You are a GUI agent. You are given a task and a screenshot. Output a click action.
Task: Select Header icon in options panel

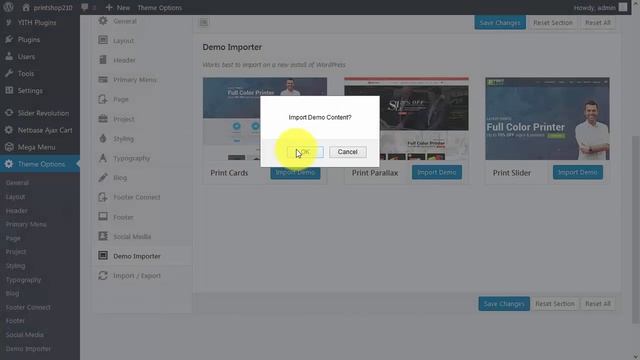coord(103,60)
